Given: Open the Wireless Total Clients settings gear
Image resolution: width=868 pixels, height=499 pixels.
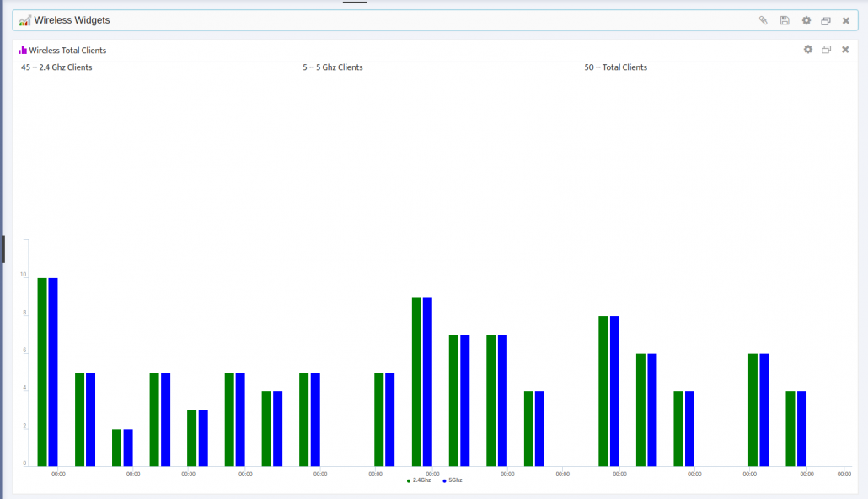Looking at the screenshot, I should click(807, 50).
